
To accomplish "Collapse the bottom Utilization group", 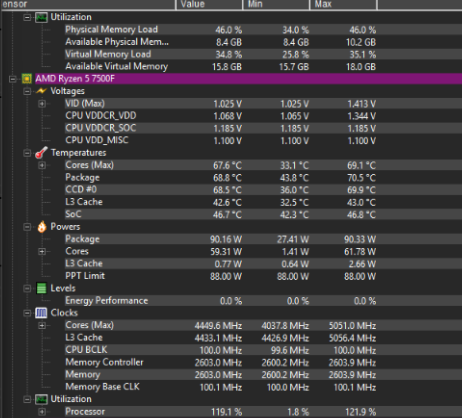I will [27, 400].
